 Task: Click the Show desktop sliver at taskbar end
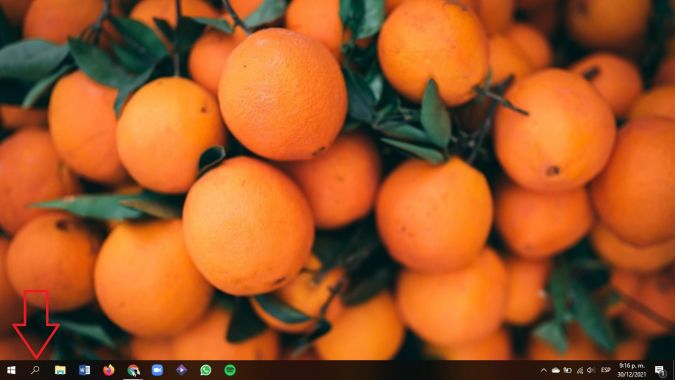(673, 370)
